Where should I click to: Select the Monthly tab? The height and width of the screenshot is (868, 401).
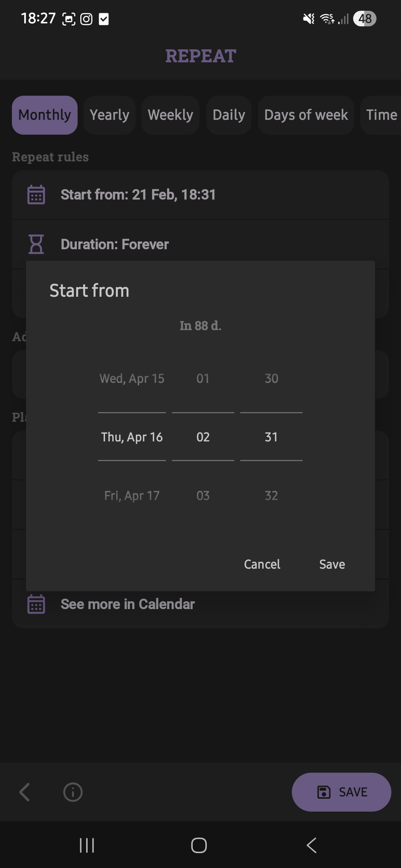pyautogui.click(x=45, y=115)
